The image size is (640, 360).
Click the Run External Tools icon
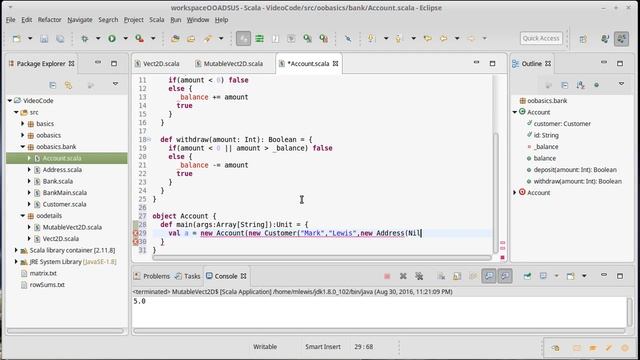tap(140, 38)
